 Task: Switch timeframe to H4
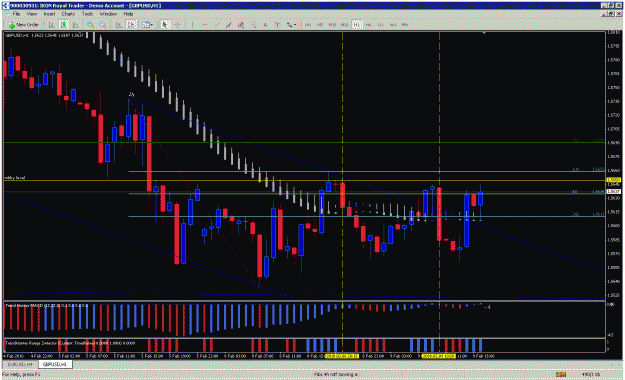[x=369, y=25]
